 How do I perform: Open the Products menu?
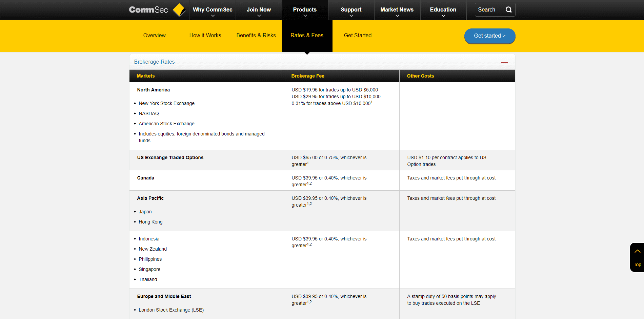pyautogui.click(x=305, y=9)
